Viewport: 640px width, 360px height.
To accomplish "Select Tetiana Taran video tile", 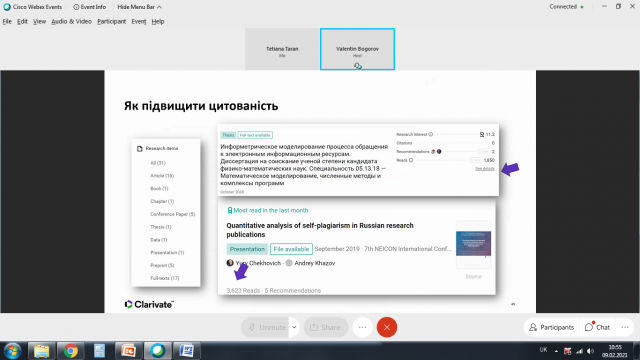I will pyautogui.click(x=282, y=49).
